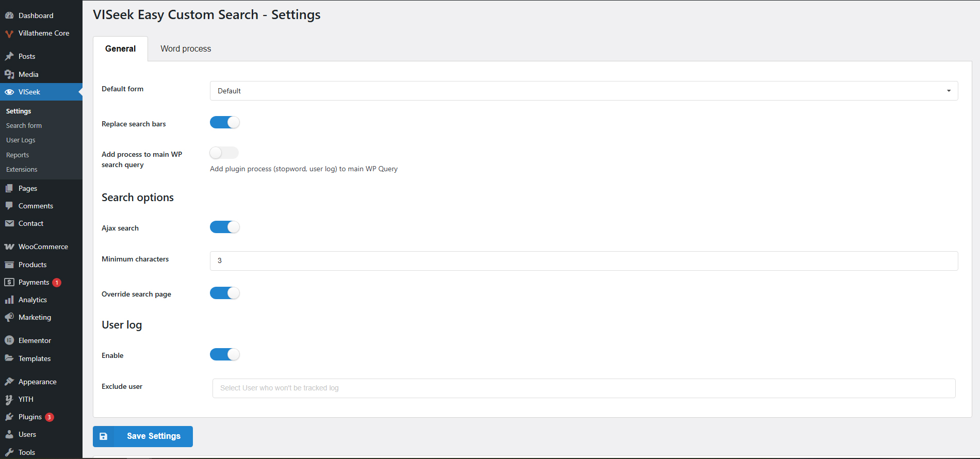The image size is (980, 459).
Task: Click the Plugins plug icon
Action: pos(9,417)
